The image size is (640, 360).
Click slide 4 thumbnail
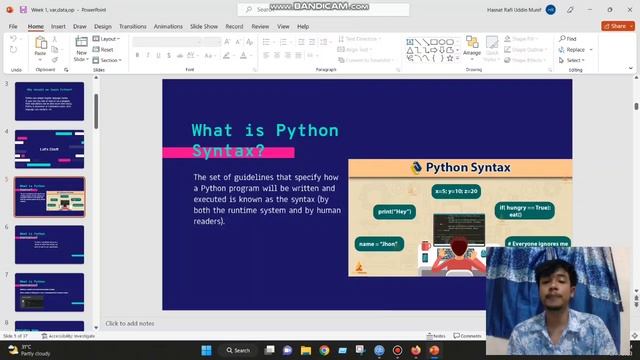(49, 149)
